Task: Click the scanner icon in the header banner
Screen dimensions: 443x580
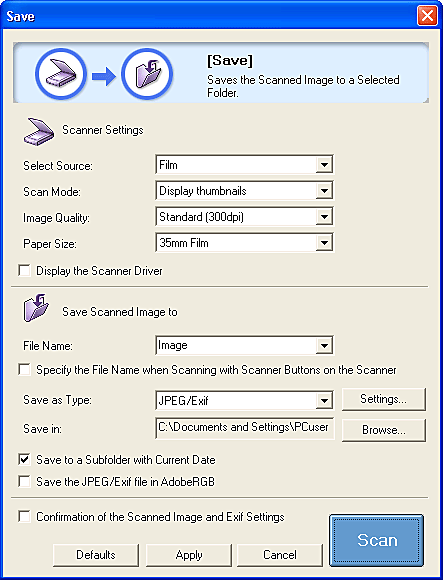Action: click(x=61, y=74)
